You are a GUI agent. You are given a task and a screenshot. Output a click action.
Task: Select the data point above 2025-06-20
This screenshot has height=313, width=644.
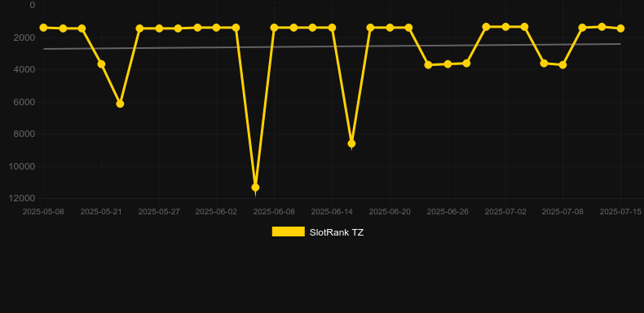pos(390,28)
